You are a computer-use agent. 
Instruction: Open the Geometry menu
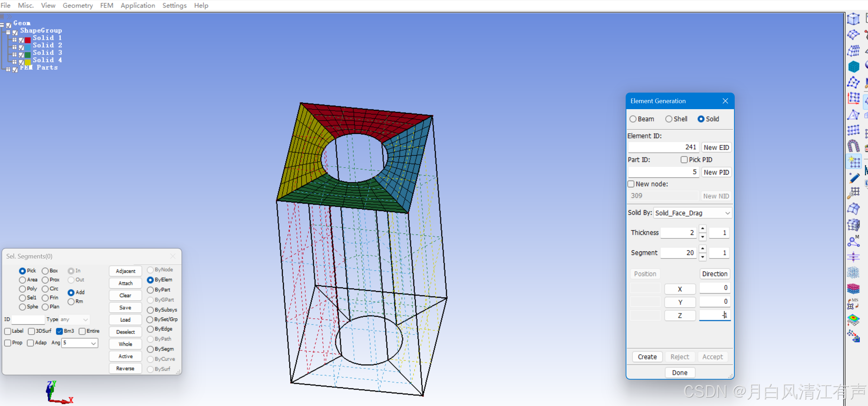point(78,5)
